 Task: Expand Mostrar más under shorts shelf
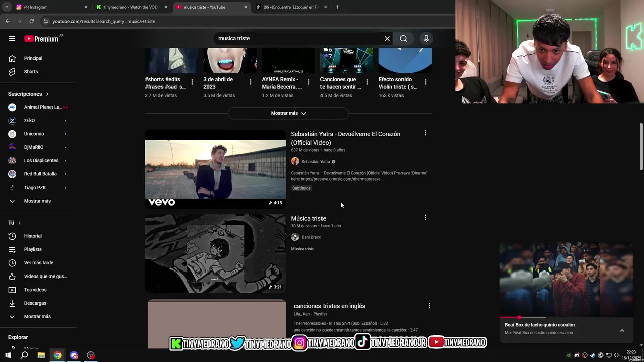(288, 113)
